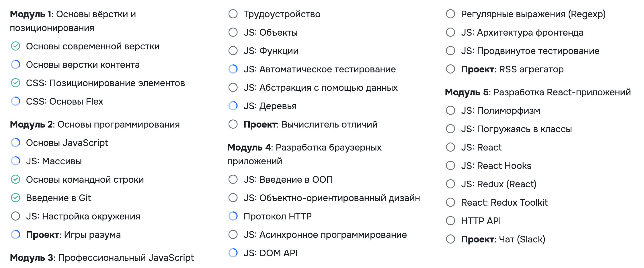Click the green checkmark beside Введение в Git
The height and width of the screenshot is (268, 644).
pyautogui.click(x=15, y=198)
